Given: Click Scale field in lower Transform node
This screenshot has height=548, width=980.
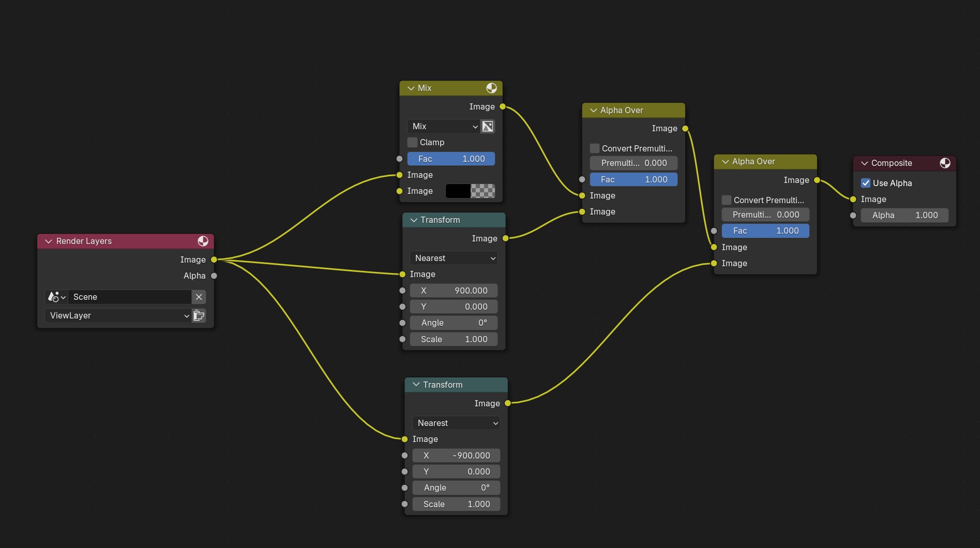Looking at the screenshot, I should (x=456, y=504).
